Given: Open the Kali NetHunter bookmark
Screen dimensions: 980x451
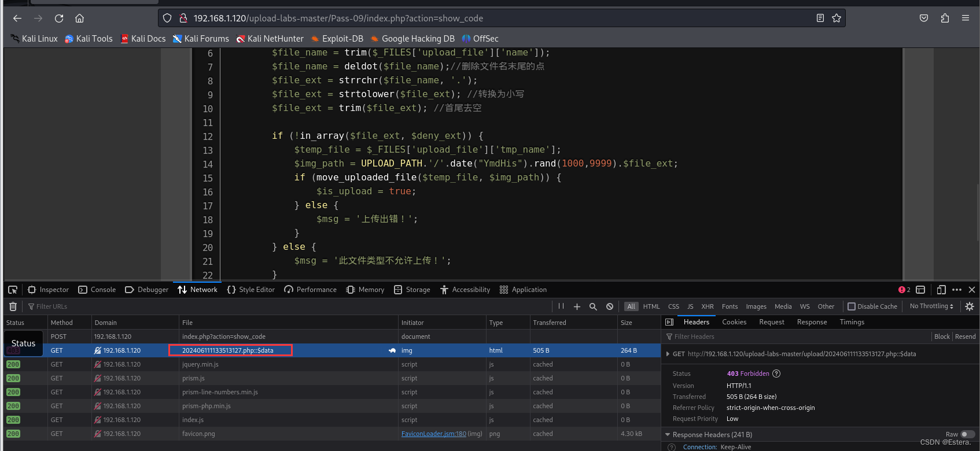Looking at the screenshot, I should (270, 39).
